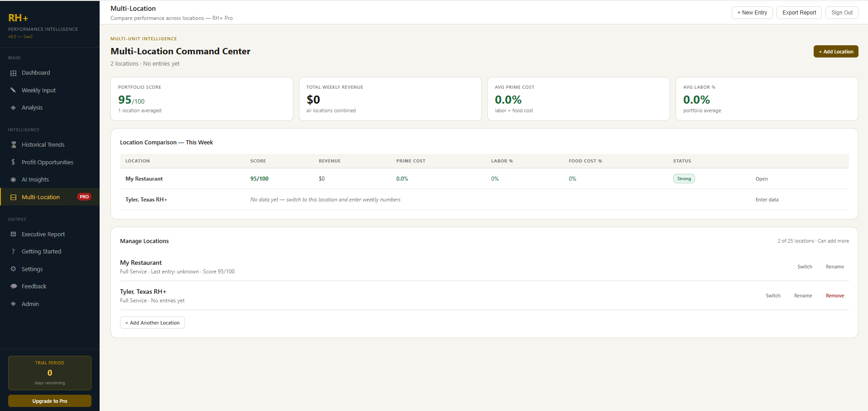Click the Historical Trends hourglass icon
This screenshot has width=868, height=411.
[13, 145]
